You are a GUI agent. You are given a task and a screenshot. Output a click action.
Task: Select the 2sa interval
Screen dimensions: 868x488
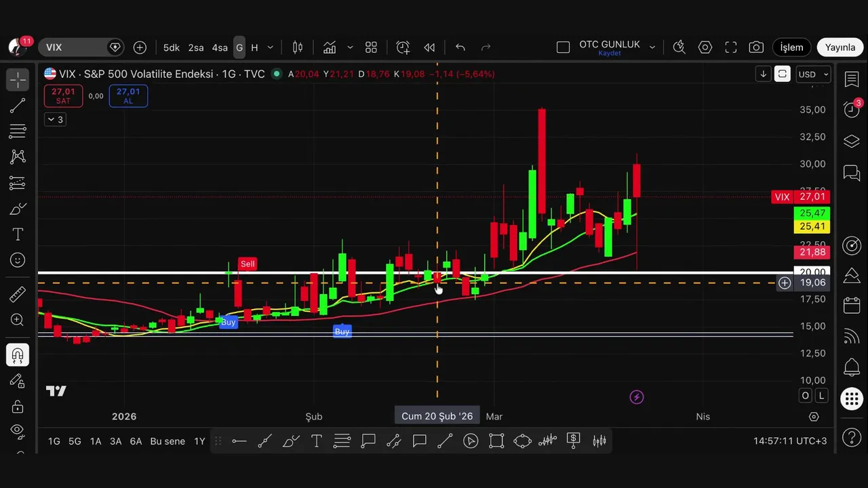pos(196,47)
